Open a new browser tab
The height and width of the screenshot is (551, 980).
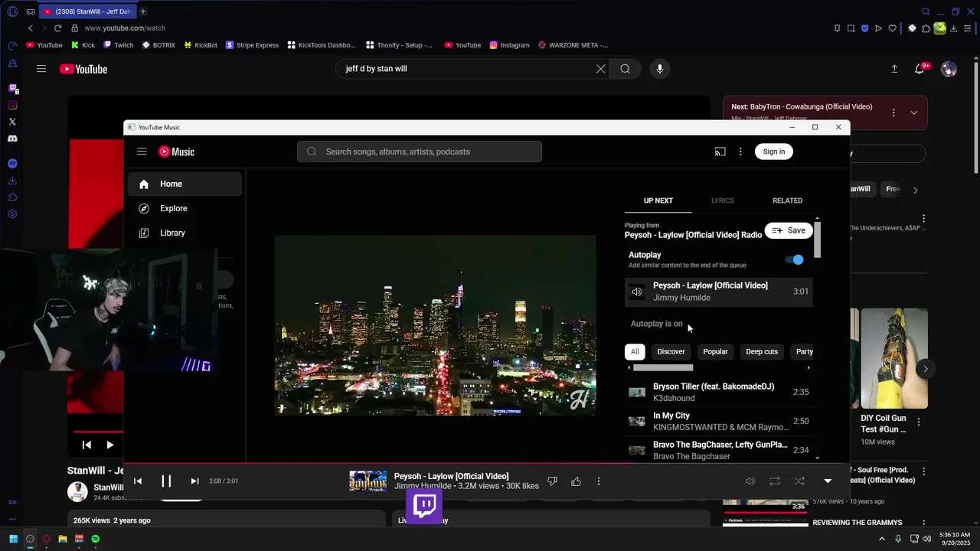143,11
